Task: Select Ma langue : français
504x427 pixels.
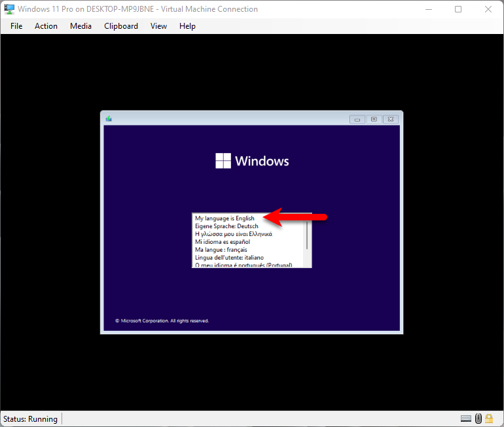Action: 221,249
